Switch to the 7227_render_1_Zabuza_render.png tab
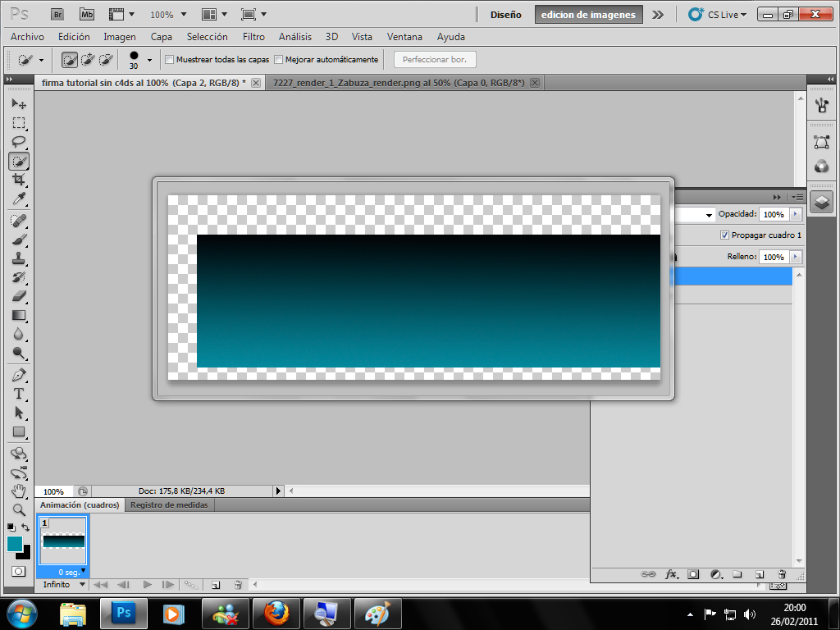840x630 pixels. click(399, 83)
